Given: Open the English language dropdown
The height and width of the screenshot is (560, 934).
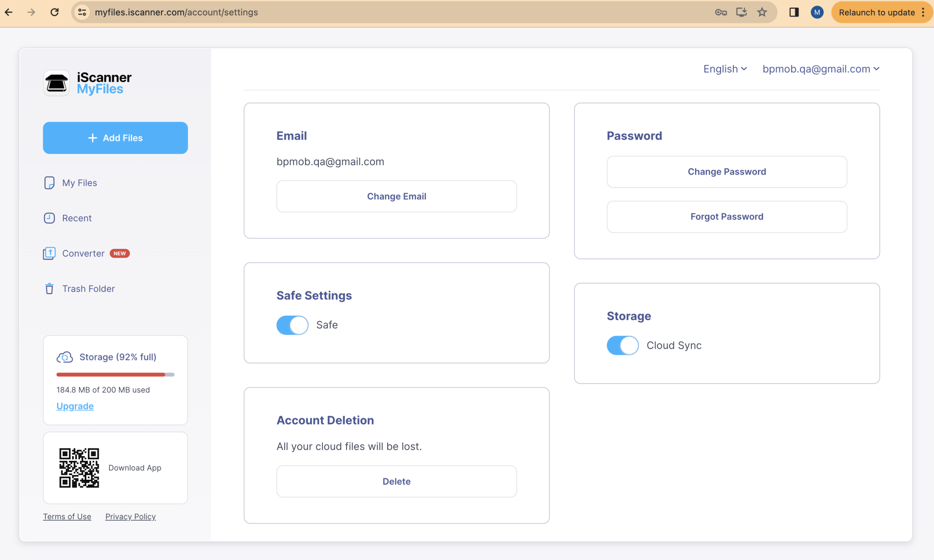Looking at the screenshot, I should (x=725, y=69).
